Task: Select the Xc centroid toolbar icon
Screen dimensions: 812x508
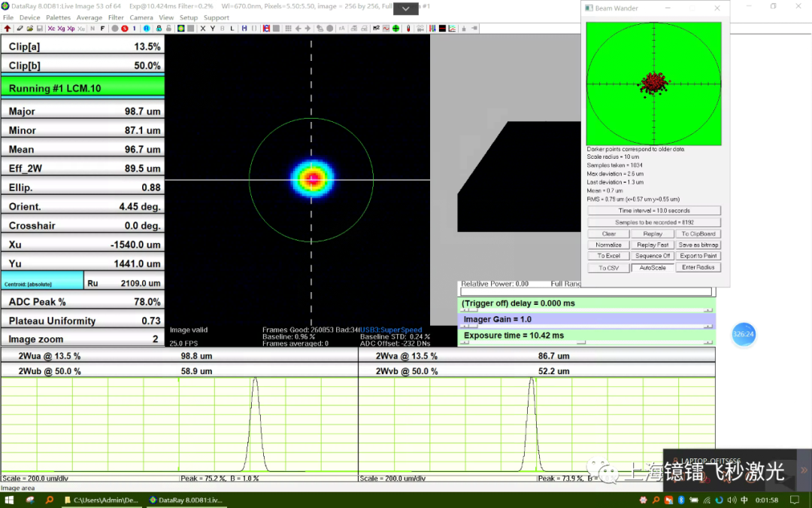Action: point(51,29)
